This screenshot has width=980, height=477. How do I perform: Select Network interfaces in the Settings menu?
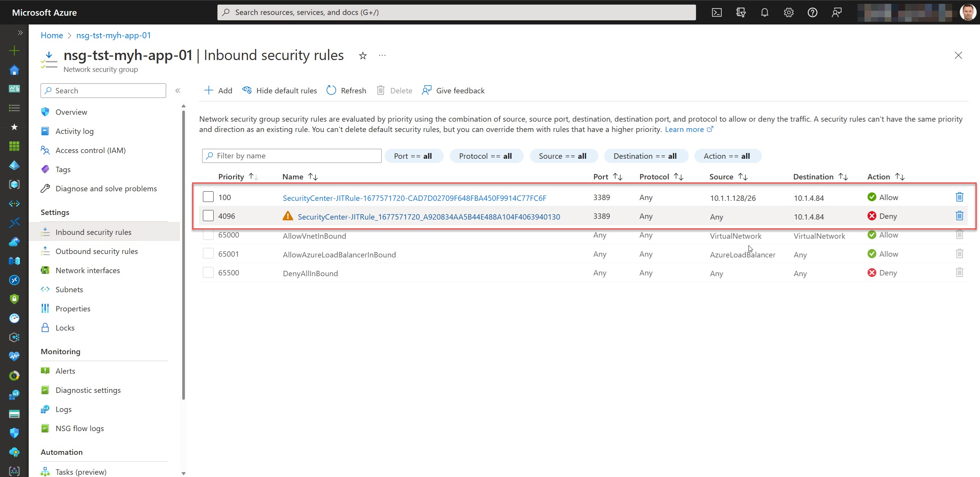(x=88, y=270)
